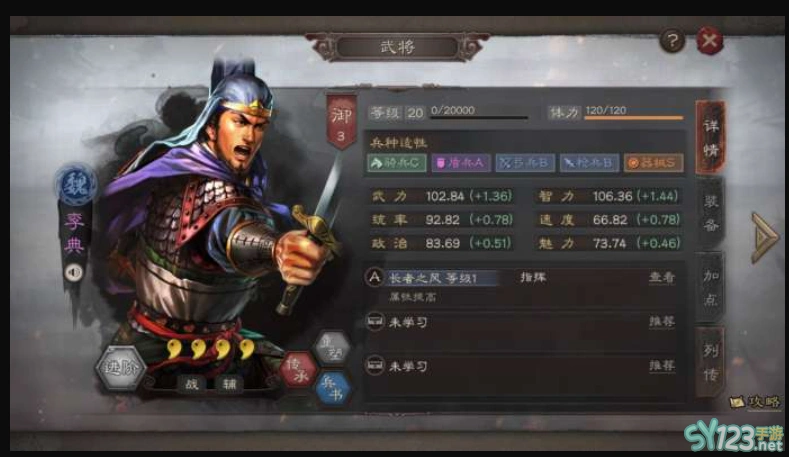This screenshot has width=789, height=457.
Task: Click the 魏 faction emblem
Action: tap(75, 185)
